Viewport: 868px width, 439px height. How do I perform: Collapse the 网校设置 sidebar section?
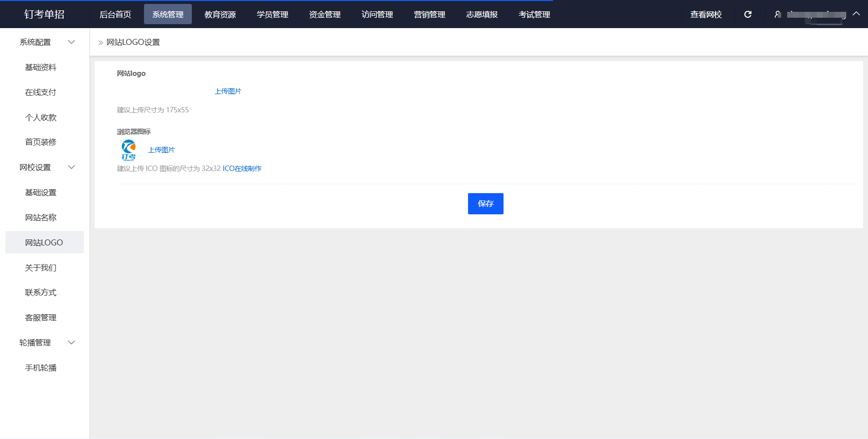[x=72, y=168]
